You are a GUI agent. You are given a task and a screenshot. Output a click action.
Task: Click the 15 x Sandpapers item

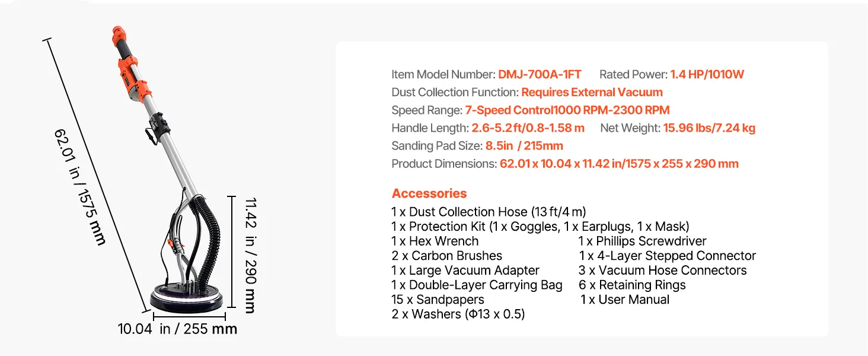438,300
